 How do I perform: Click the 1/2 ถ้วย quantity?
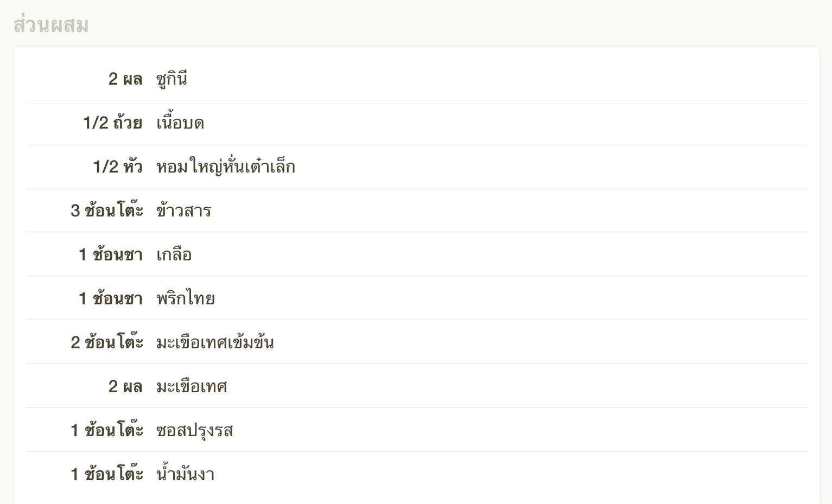tap(112, 123)
